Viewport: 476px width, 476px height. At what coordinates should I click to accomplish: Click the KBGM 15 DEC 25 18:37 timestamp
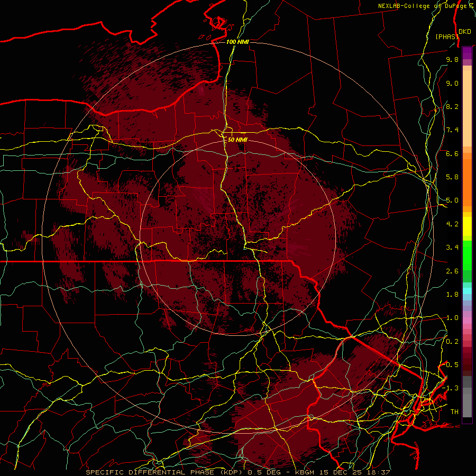(x=342, y=472)
